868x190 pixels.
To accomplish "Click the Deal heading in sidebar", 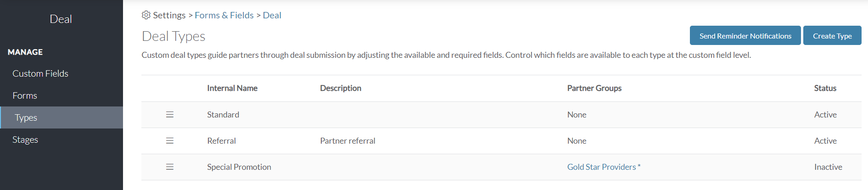I will [61, 19].
